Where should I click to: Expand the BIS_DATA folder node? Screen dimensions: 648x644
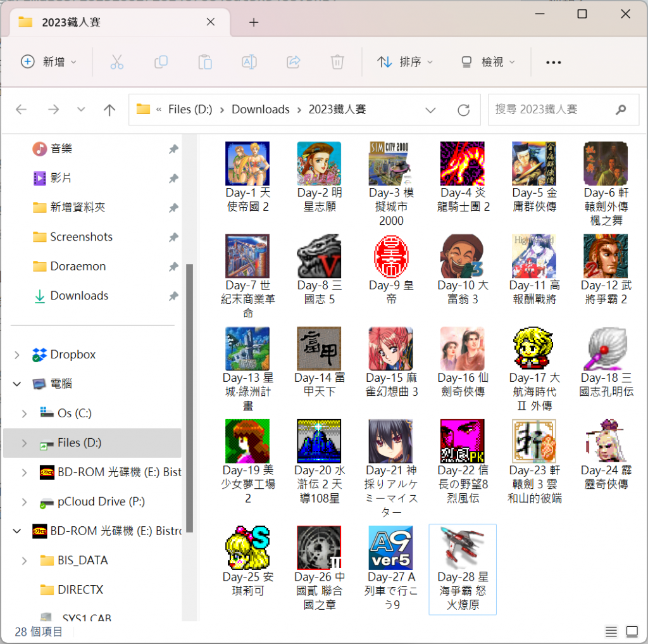pyautogui.click(x=25, y=561)
